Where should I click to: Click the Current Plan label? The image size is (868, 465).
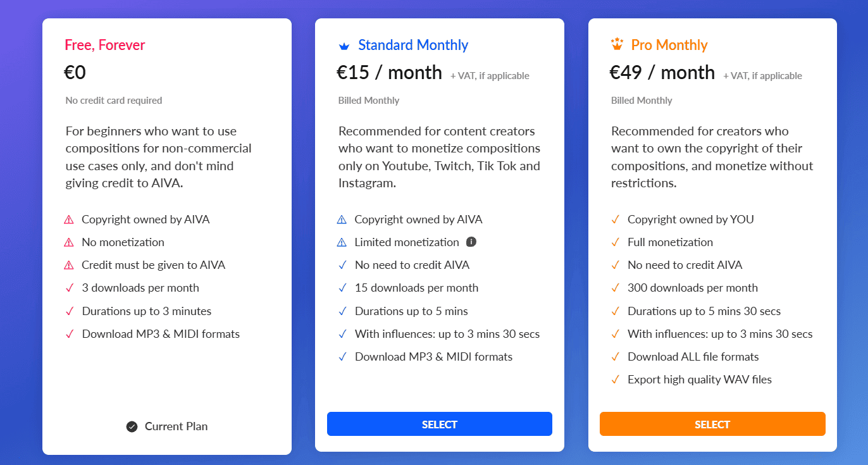pyautogui.click(x=176, y=426)
